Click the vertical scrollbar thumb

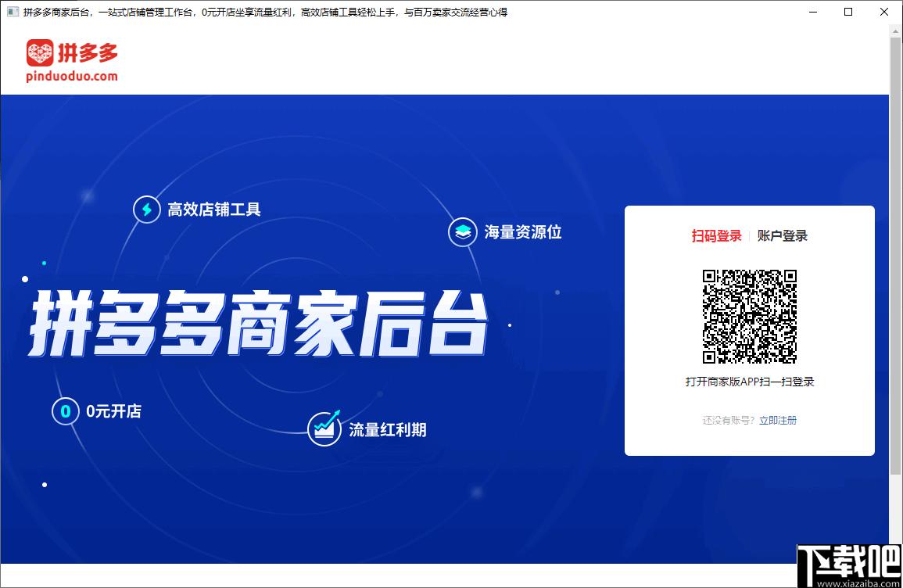point(895,256)
